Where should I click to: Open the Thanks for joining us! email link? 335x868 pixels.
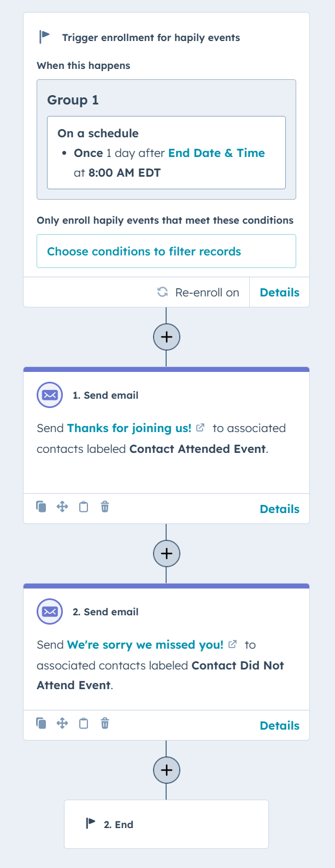click(x=130, y=428)
